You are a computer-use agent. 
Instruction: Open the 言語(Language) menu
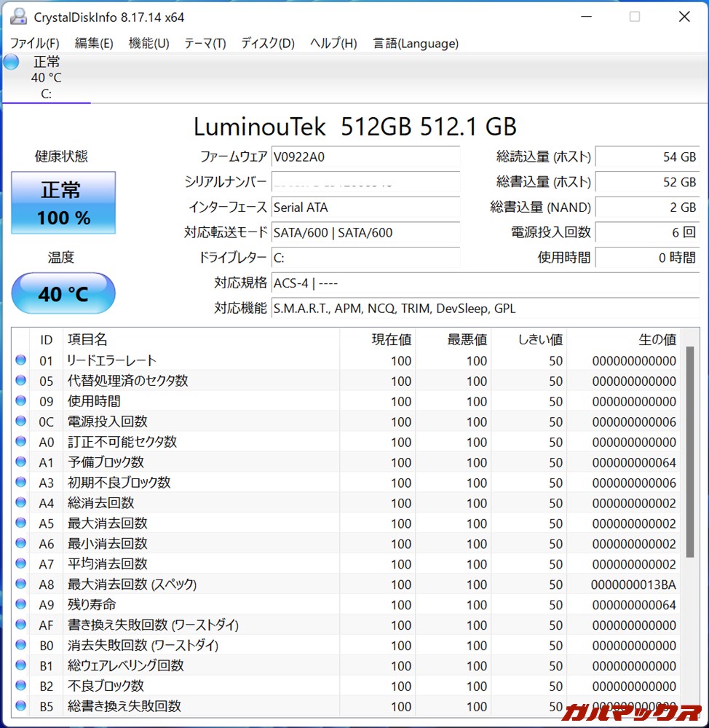(x=416, y=43)
